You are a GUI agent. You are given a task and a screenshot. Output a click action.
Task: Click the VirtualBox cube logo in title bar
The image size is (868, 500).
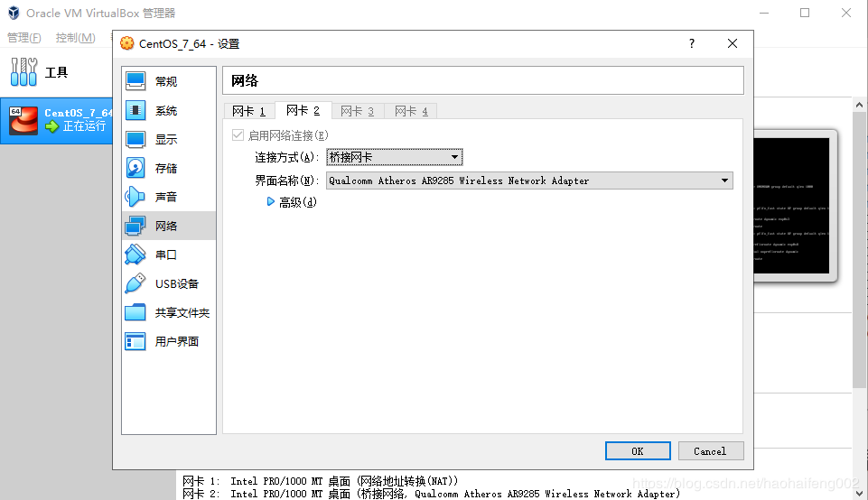click(14, 13)
